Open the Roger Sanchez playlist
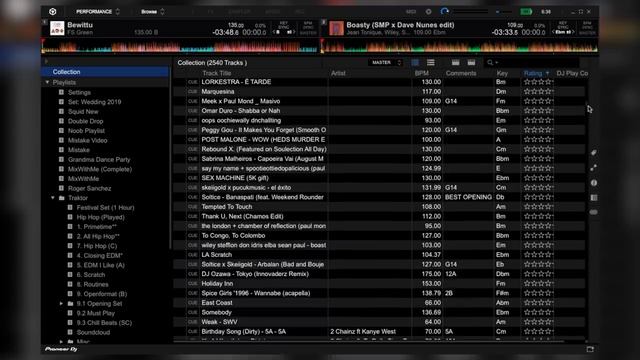Image resolution: width=640 pixels, height=360 pixels. point(89,189)
